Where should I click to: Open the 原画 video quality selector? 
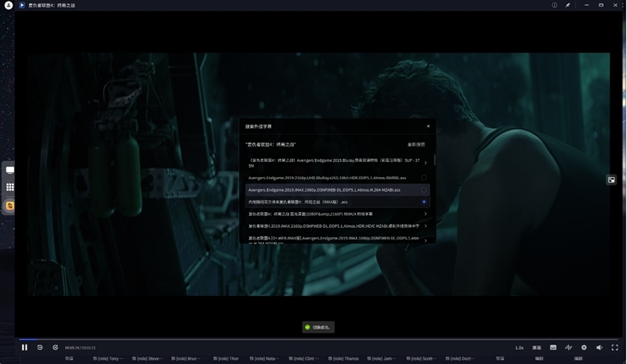tap(537, 348)
